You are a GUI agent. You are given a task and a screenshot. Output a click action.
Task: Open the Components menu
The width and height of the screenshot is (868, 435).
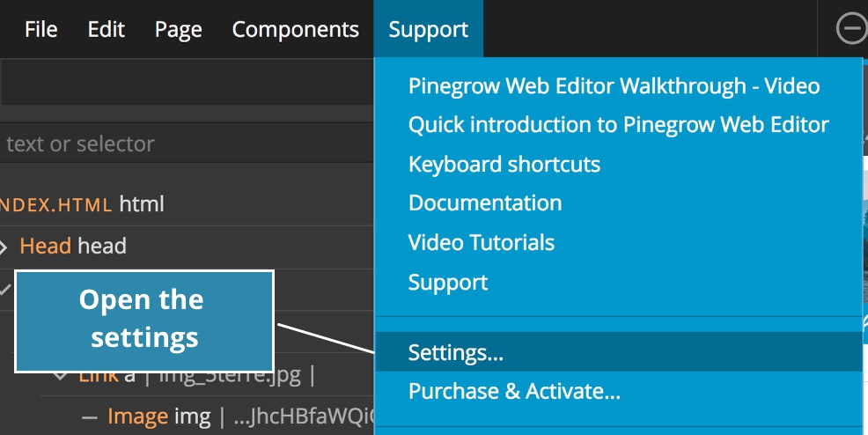[x=296, y=30]
